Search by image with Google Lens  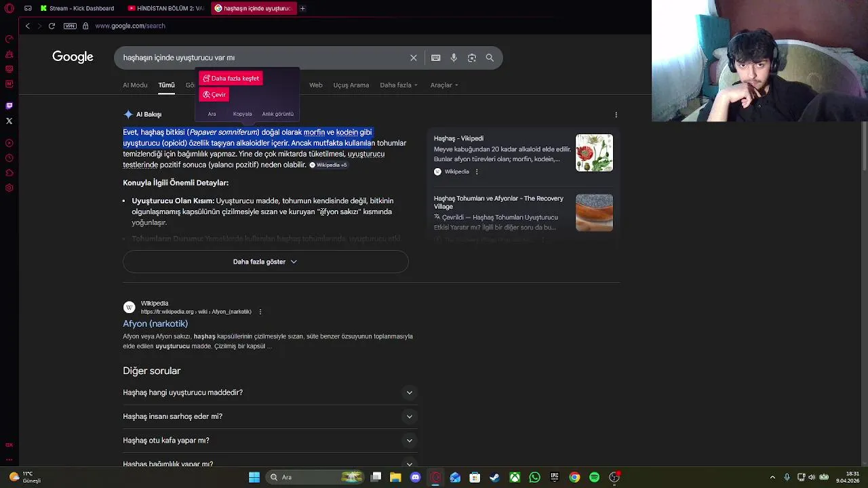[472, 58]
